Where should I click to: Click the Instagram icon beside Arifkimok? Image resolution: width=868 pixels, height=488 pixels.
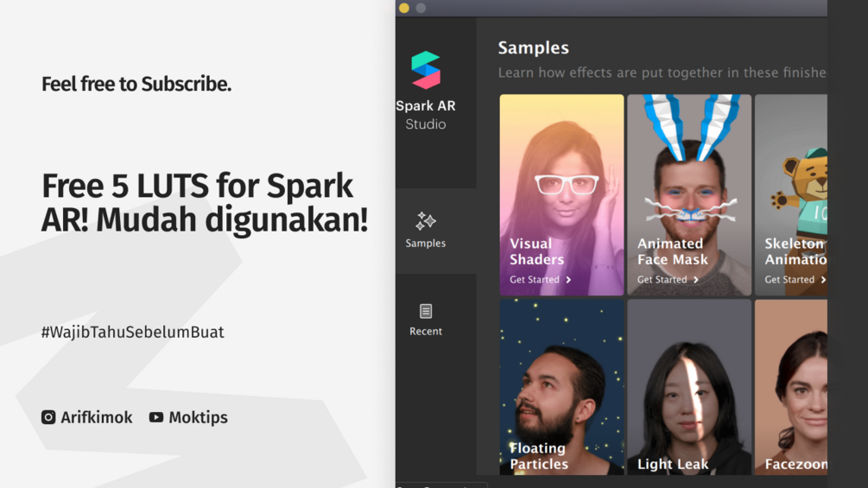coord(48,417)
